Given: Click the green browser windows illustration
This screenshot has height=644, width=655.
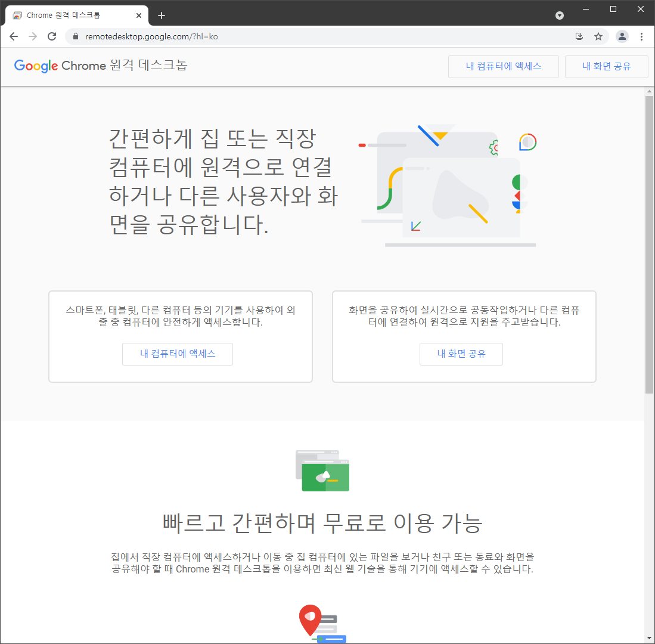Looking at the screenshot, I should pos(322,470).
